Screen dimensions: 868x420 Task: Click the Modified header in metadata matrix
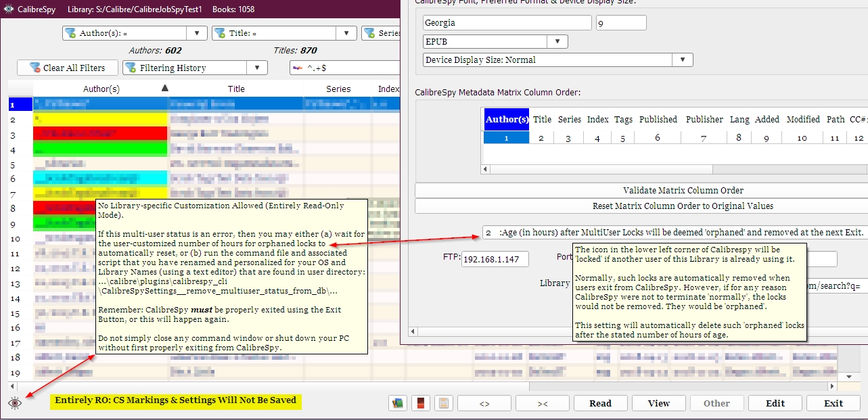803,119
